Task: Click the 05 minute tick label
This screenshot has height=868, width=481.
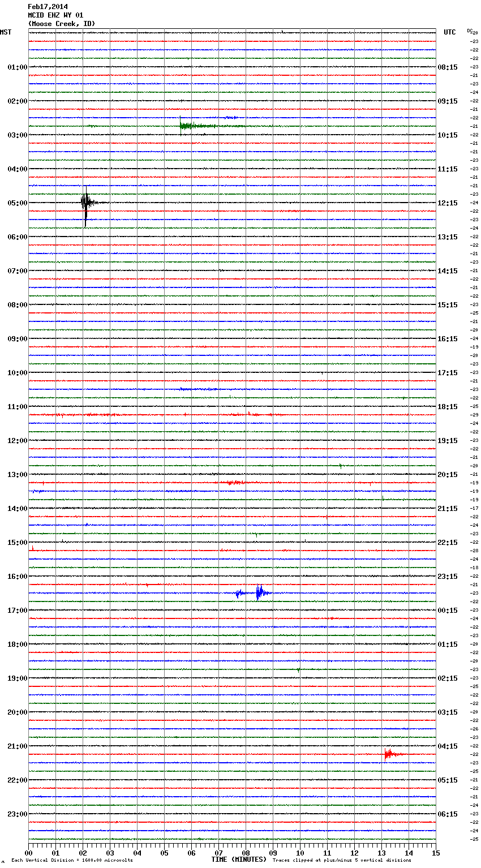Action: [x=164, y=853]
